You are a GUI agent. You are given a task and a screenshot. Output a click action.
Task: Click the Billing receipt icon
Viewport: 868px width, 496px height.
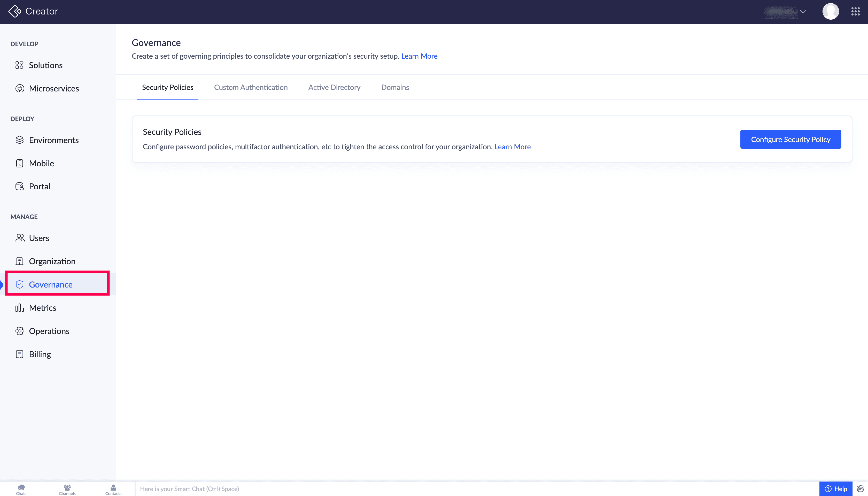[x=19, y=354]
